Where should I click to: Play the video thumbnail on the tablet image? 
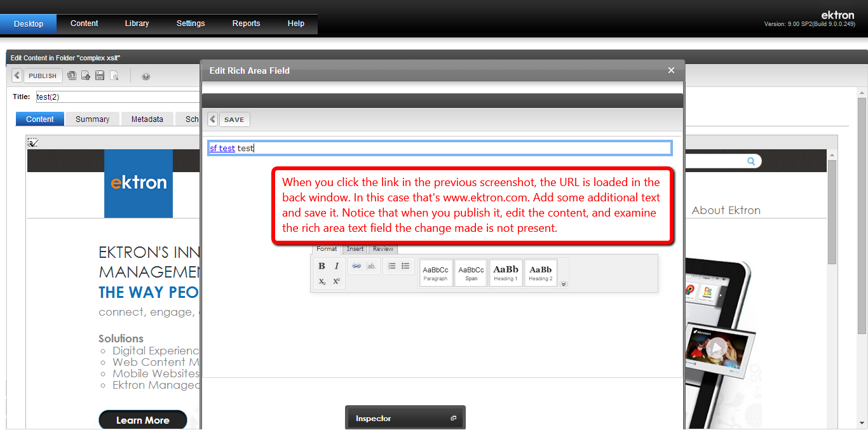click(x=716, y=347)
